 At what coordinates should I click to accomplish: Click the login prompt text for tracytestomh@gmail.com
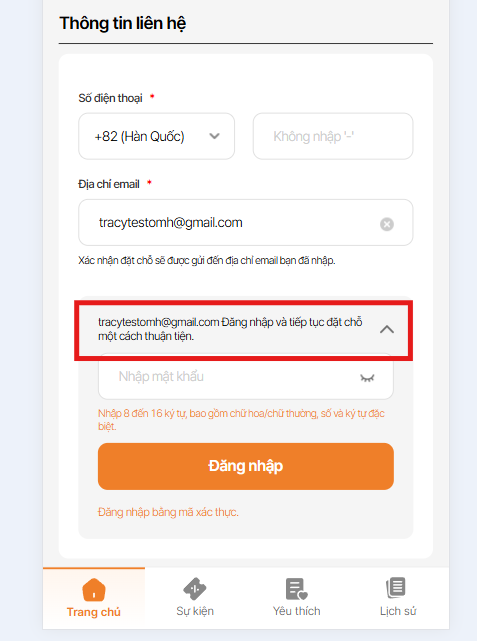coord(230,329)
